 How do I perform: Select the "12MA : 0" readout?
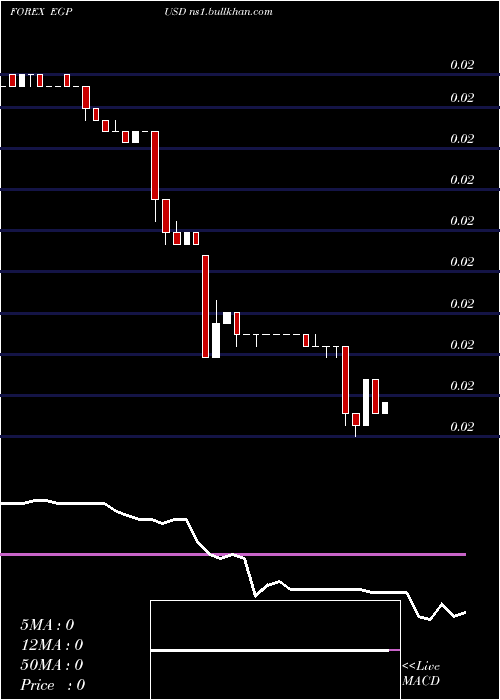click(x=51, y=645)
